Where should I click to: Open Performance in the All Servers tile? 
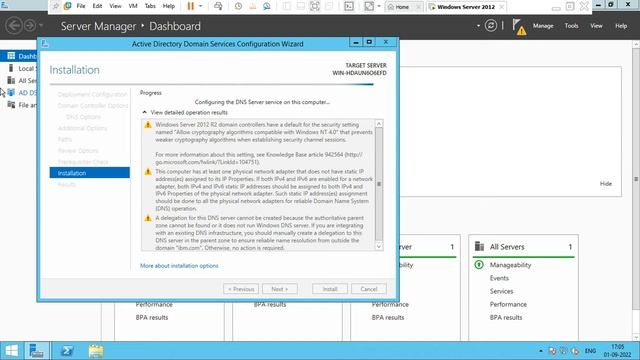coord(508,304)
